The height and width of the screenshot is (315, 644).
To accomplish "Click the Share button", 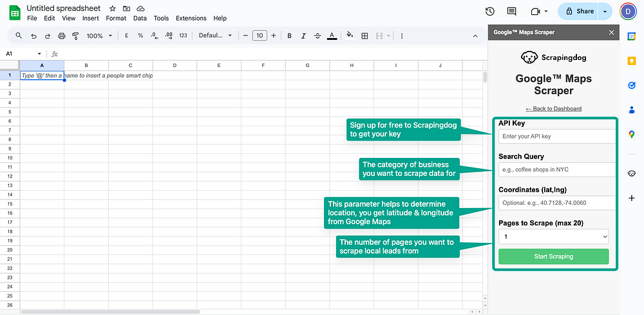I will (579, 12).
